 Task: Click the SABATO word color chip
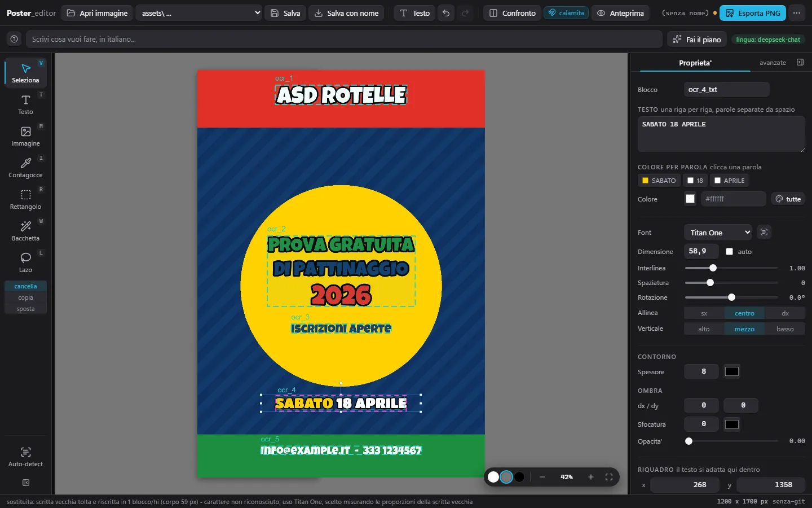click(x=659, y=180)
